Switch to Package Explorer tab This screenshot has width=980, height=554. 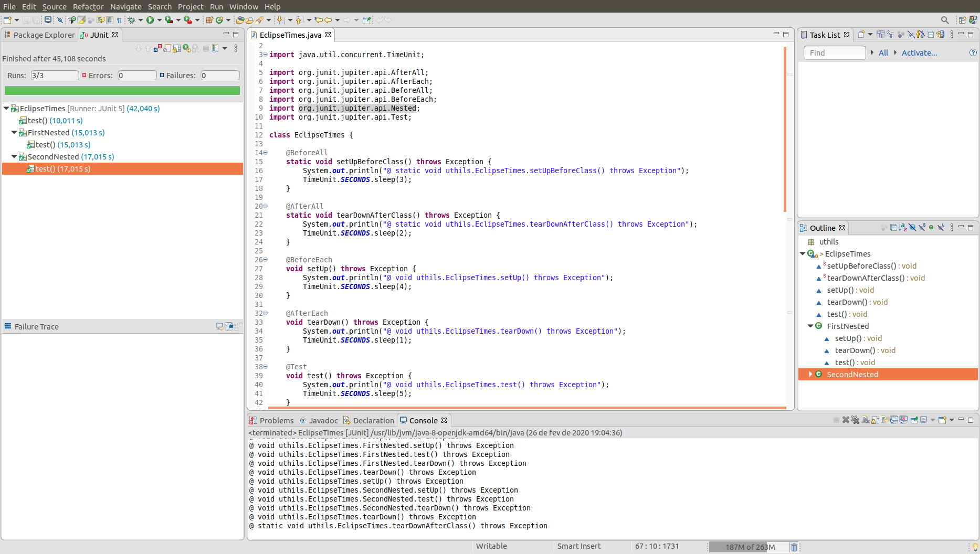point(39,35)
